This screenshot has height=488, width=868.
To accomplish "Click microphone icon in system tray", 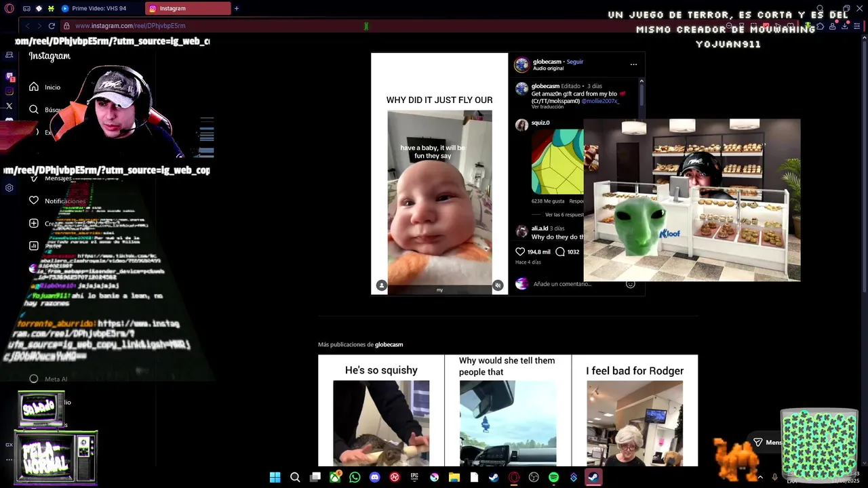I will coord(774,477).
